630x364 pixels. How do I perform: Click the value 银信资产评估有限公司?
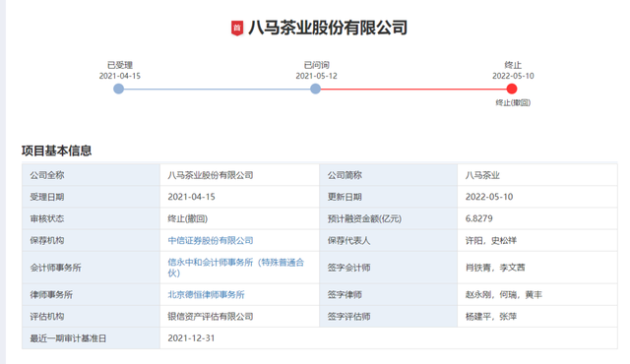click(211, 316)
